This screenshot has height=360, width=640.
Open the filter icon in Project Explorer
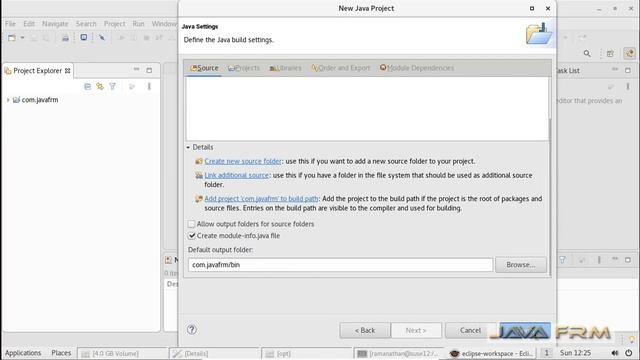click(x=112, y=87)
